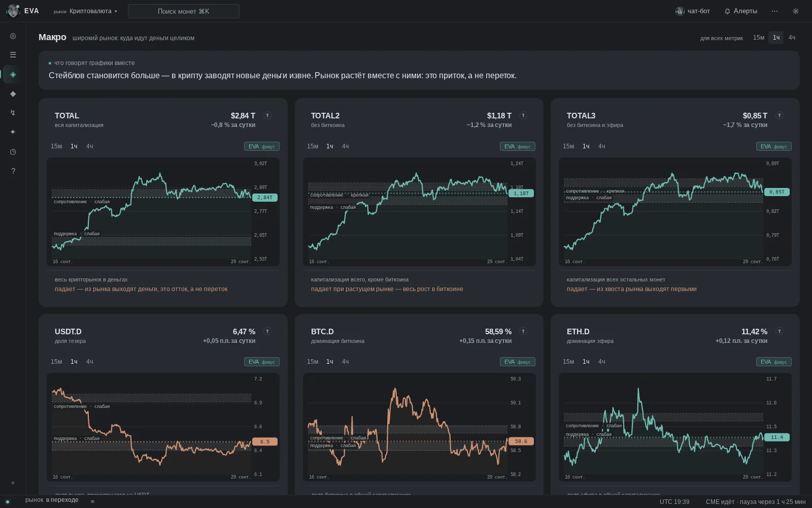This screenshot has width=812, height=508.
Task: Click the 2,84T price tag on TOTAL chart
Action: click(265, 198)
